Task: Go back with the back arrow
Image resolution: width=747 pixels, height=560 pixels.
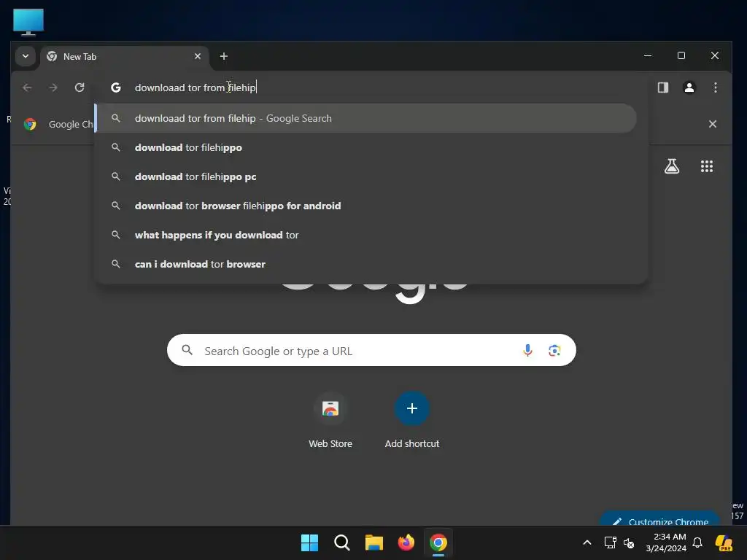Action: [27, 87]
